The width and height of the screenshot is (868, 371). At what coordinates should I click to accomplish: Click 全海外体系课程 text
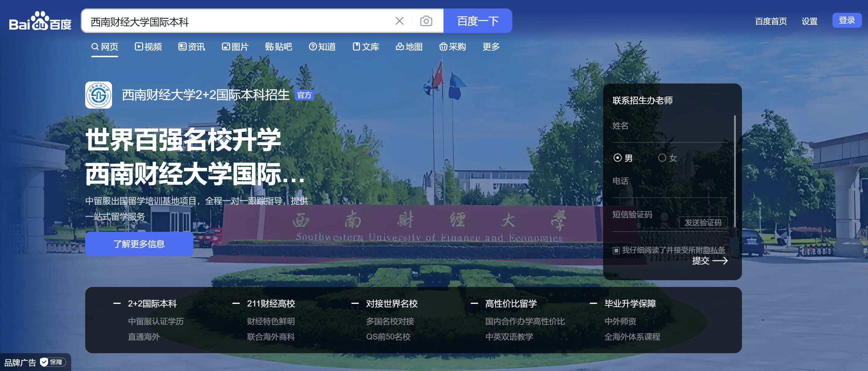[x=632, y=337]
